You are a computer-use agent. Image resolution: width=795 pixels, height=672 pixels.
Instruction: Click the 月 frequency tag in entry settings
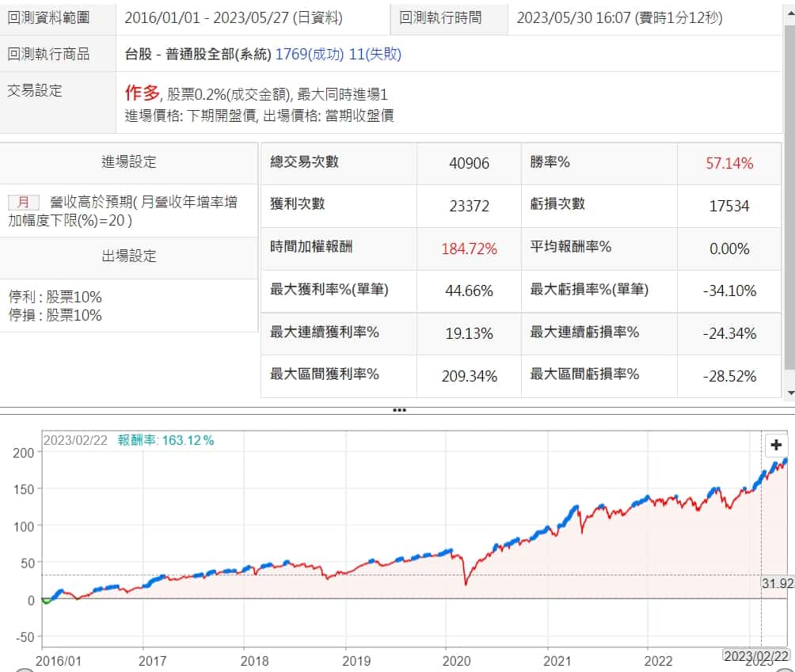[23, 203]
